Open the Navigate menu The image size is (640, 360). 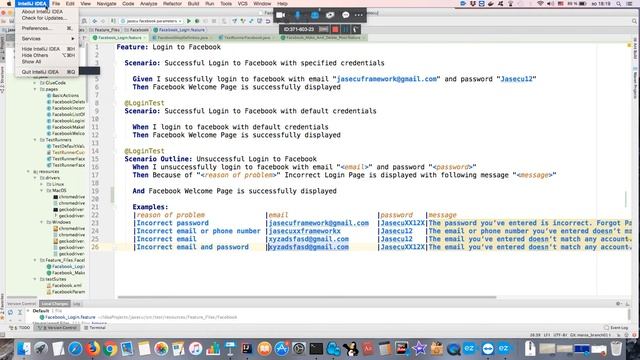107,4
